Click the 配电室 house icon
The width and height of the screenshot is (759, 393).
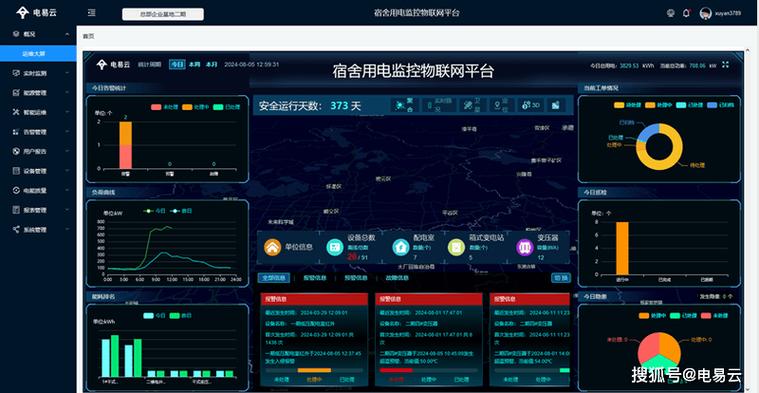(400, 247)
